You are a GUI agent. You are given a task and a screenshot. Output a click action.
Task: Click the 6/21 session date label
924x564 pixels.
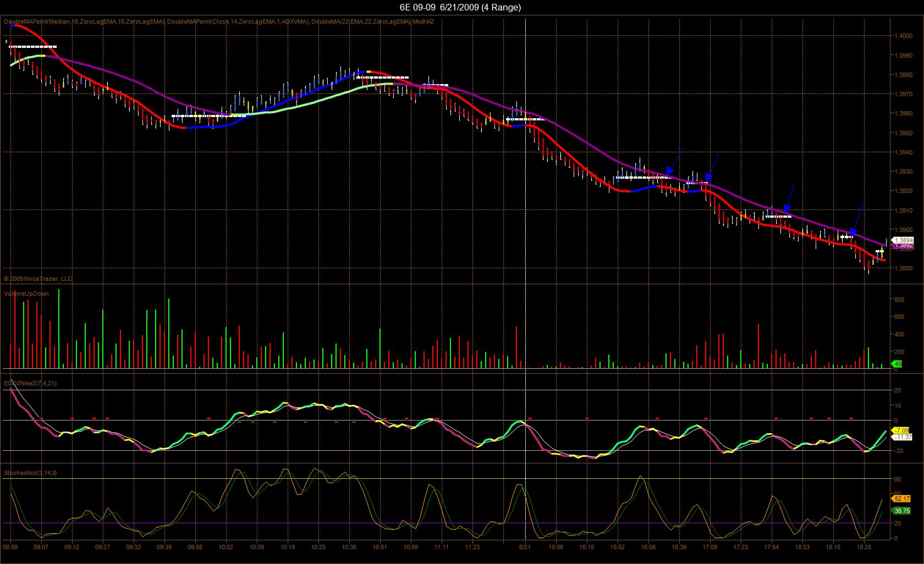[525, 547]
